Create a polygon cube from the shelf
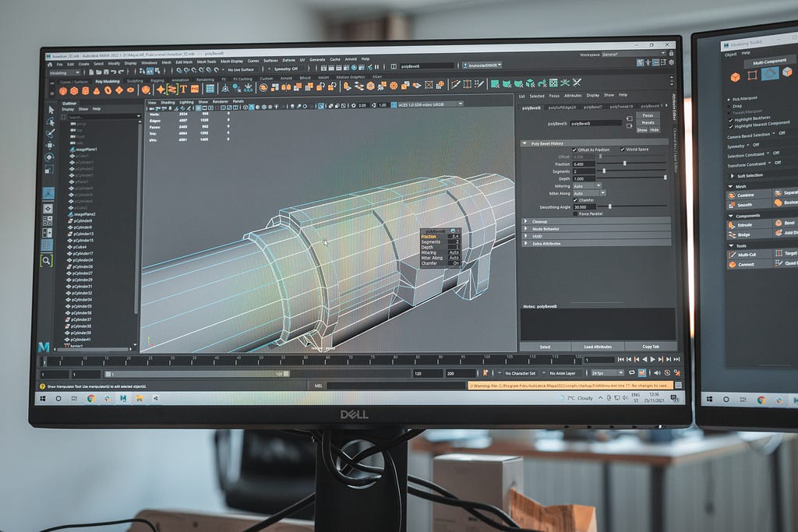This screenshot has width=798, height=532. coord(74,91)
